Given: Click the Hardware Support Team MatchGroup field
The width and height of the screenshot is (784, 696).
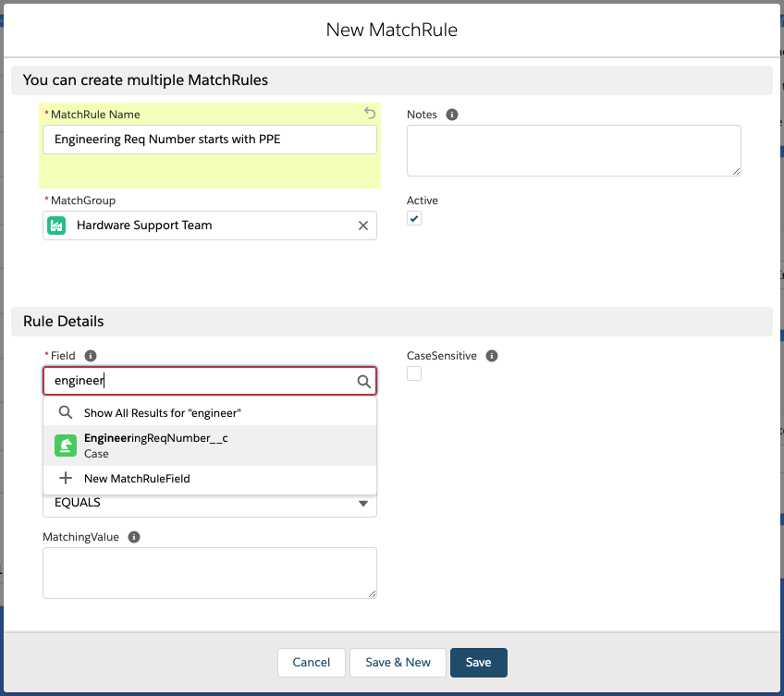Looking at the screenshot, I should coord(210,226).
